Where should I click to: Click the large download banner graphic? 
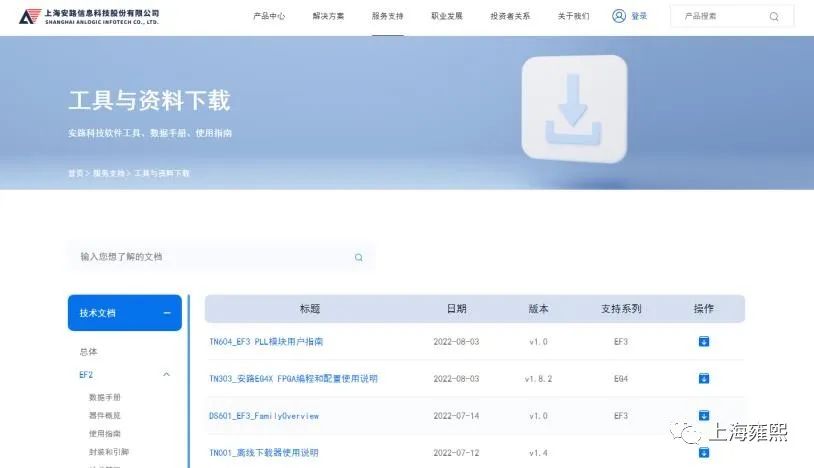pos(574,112)
